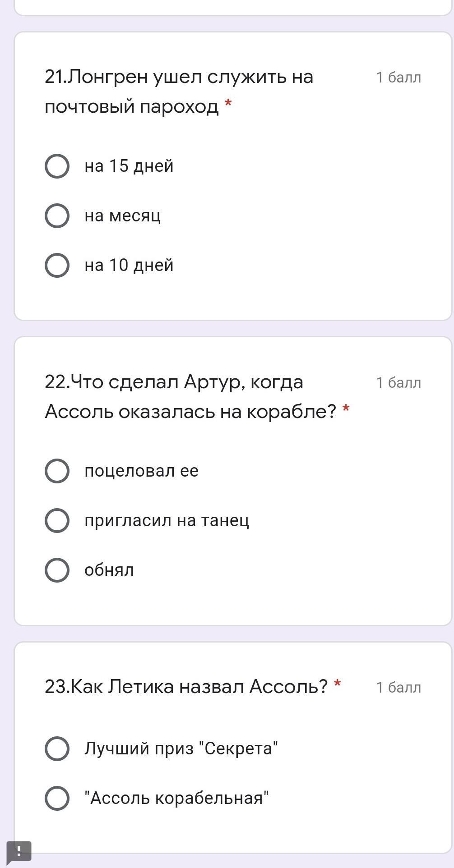Mark 'обнял' as the answer
Screen dimensions: 454x868
tap(57, 570)
